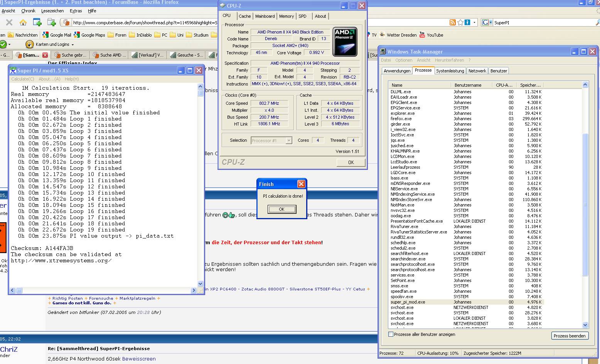Open the Foren bookmark folder
Image resolution: width=600 pixels, height=364 pixels.
click(117, 35)
